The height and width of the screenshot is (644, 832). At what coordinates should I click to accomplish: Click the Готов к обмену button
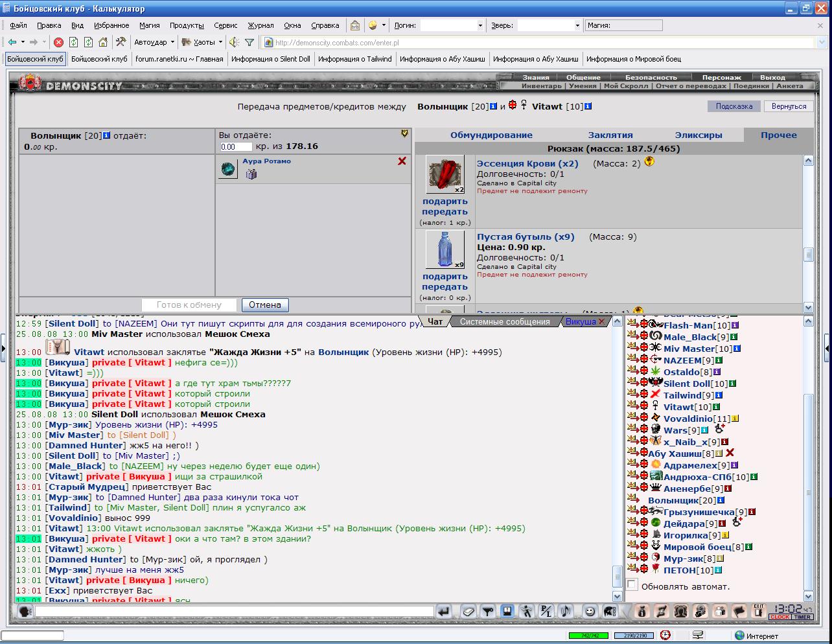[189, 305]
